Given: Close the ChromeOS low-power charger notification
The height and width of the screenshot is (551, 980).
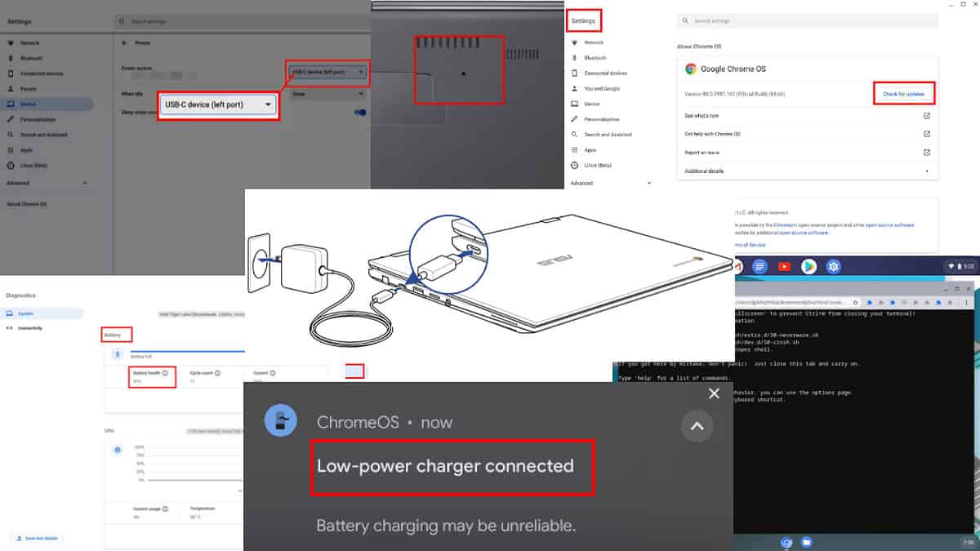Looking at the screenshot, I should click(714, 393).
